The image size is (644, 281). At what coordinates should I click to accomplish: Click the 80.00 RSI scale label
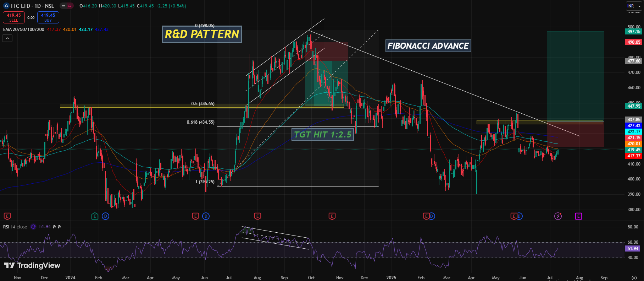coord(633,227)
